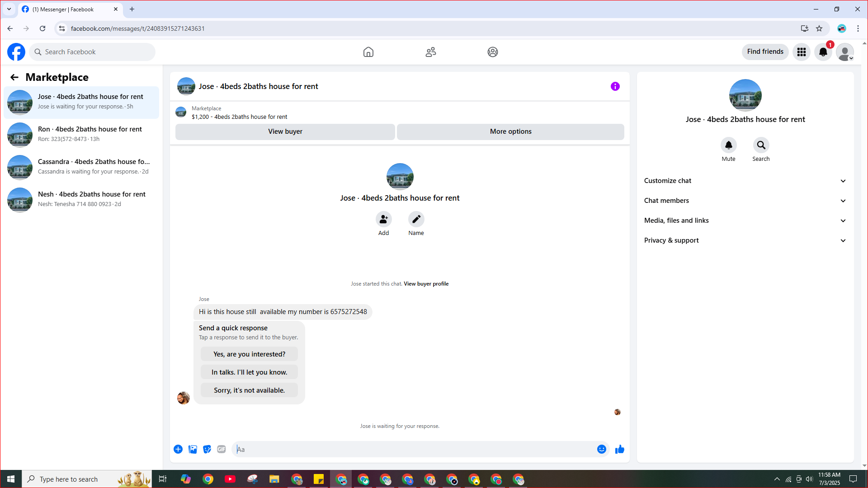Open Windows Task View
This screenshot has height=488, width=868.
click(x=163, y=479)
